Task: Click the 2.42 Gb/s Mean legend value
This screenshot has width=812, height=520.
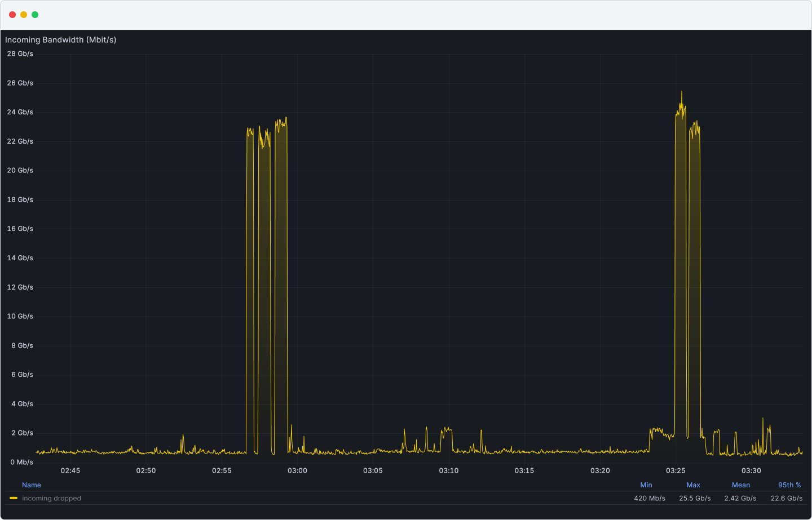Action: [x=740, y=499]
